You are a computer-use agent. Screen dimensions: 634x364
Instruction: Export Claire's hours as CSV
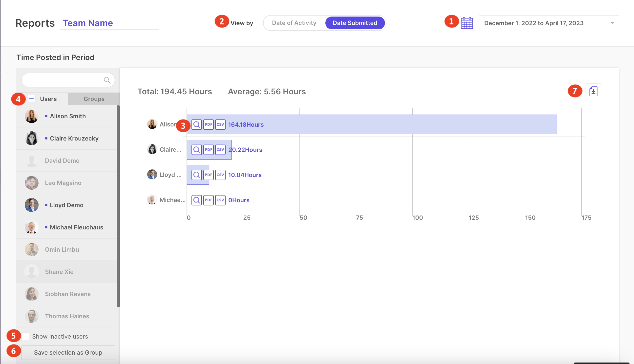pos(220,150)
